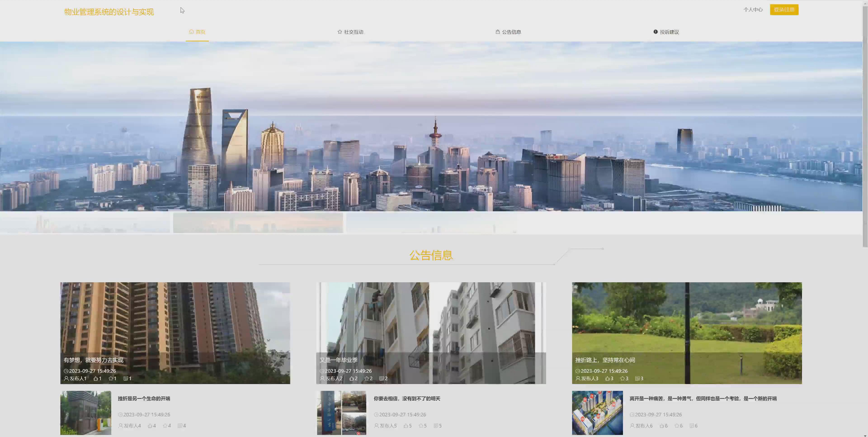This screenshot has height=437, width=868.
Task: Open the 个人中心 link
Action: tap(753, 10)
